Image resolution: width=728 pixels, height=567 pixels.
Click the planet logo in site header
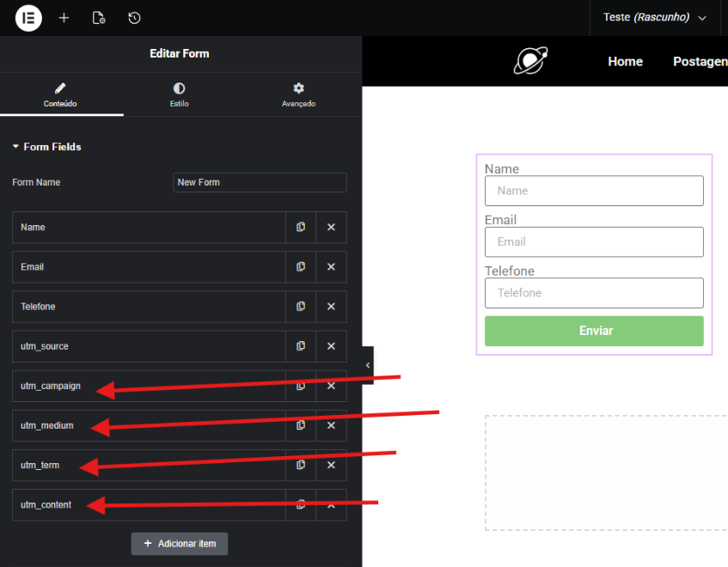(530, 61)
